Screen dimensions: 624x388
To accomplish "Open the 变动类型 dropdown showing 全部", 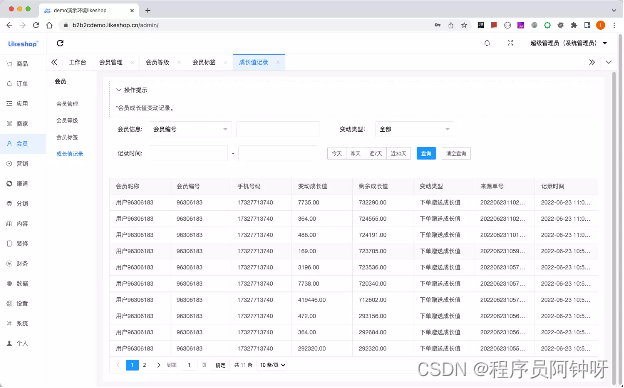I will click(414, 129).
